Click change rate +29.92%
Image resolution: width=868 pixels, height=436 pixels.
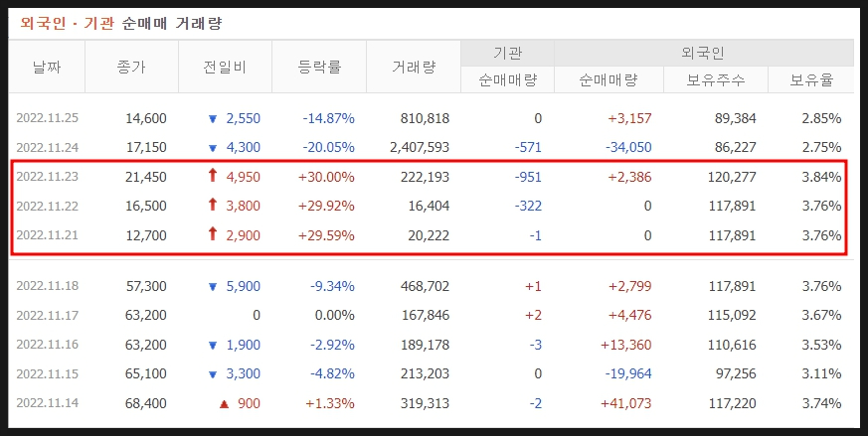click(x=326, y=207)
